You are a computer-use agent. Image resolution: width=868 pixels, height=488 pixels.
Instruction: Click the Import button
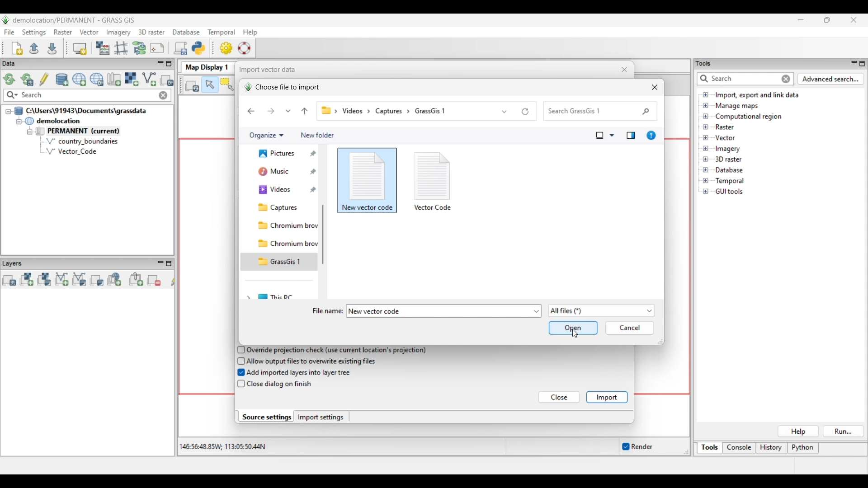point(607,398)
